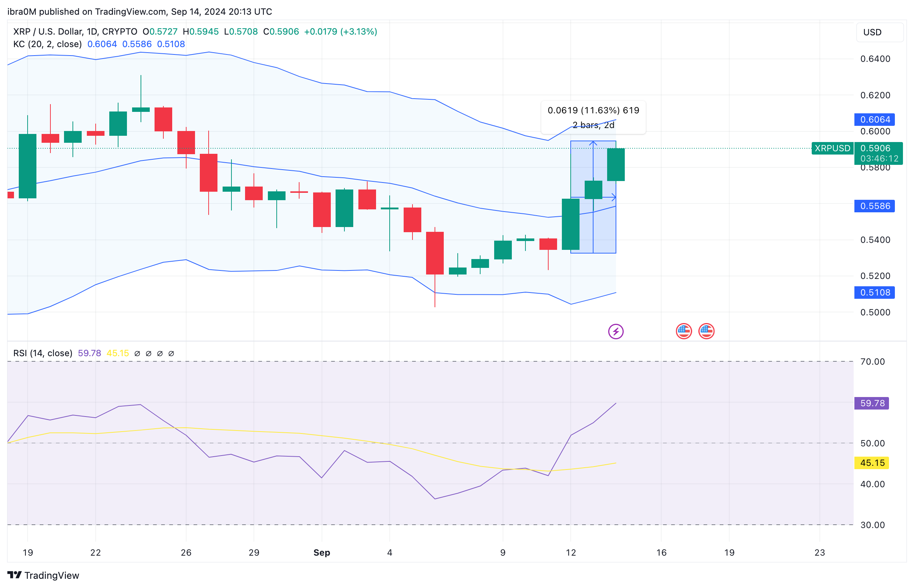Open the USD currency selector
914x588 pixels.
coord(879,32)
